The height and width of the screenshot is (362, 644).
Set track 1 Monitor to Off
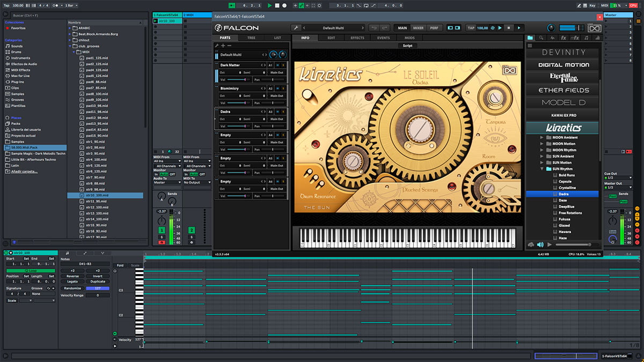(172, 174)
